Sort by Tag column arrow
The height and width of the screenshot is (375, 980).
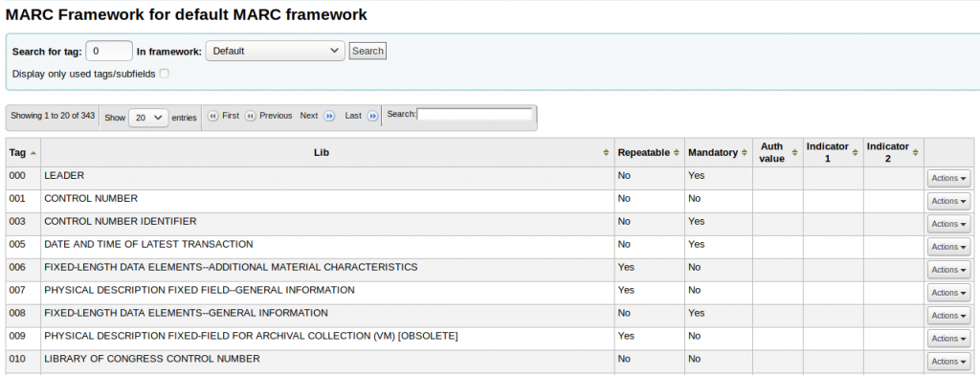pos(33,152)
